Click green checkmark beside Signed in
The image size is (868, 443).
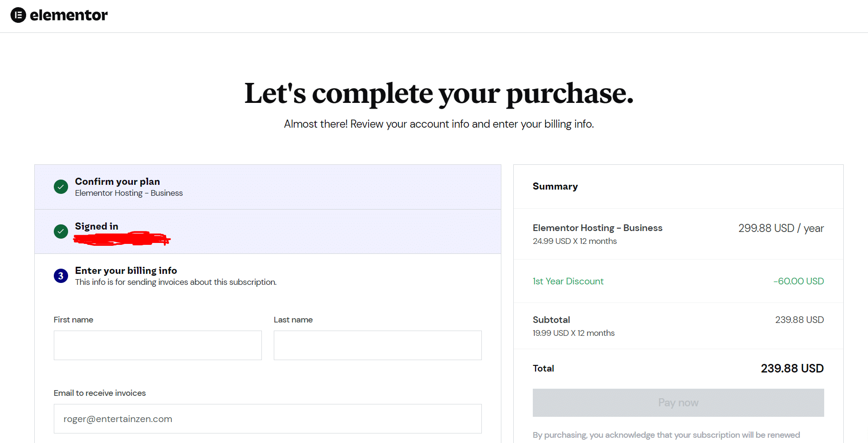coord(61,232)
